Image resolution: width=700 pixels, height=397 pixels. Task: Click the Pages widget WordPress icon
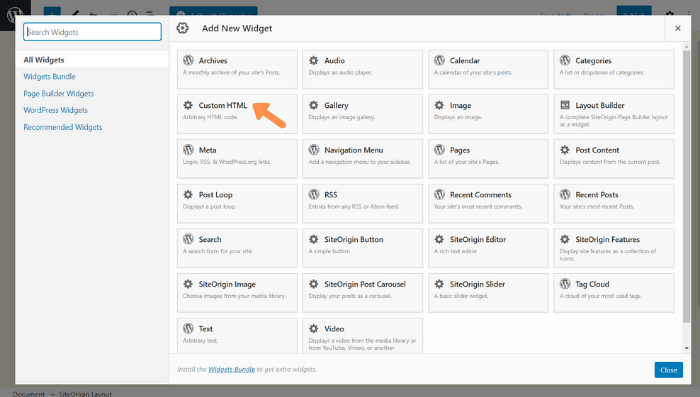coord(439,150)
